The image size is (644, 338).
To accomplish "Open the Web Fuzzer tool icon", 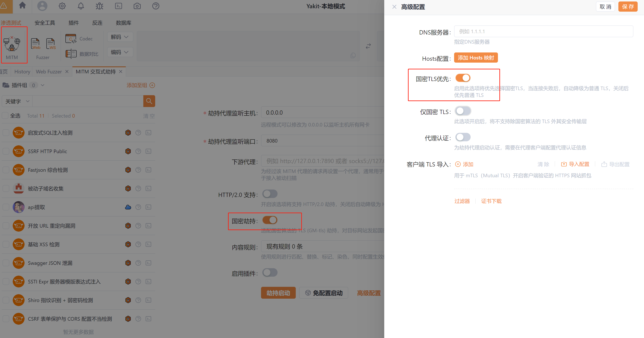I will tap(35, 44).
